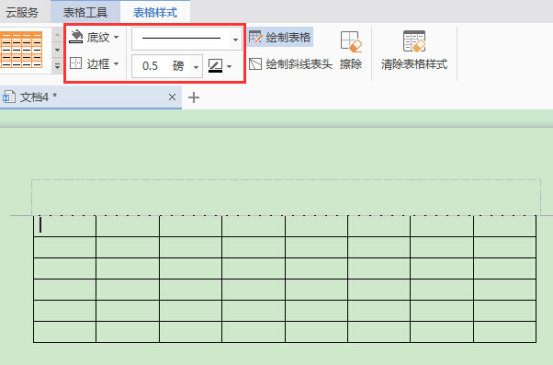Open the line style dropdown
553x365 pixels.
pyautogui.click(x=235, y=39)
